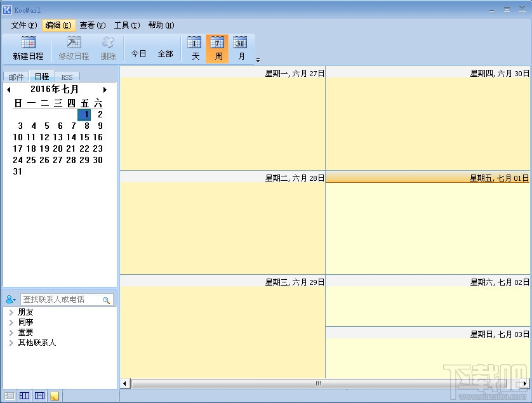This screenshot has width=532, height=403.
Task: Go to previous month in mini calendar
Action: (9, 89)
